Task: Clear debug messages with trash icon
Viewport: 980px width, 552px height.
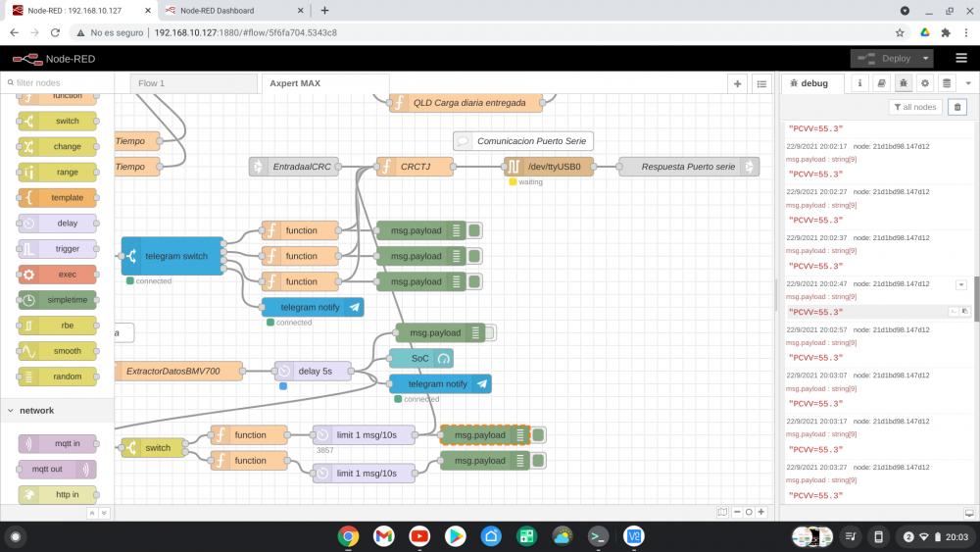Action: 956,107
